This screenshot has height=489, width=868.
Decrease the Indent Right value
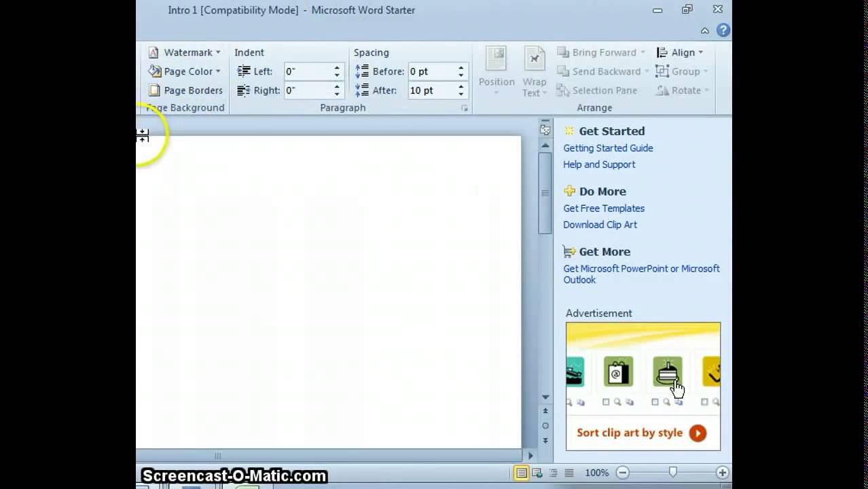[337, 94]
